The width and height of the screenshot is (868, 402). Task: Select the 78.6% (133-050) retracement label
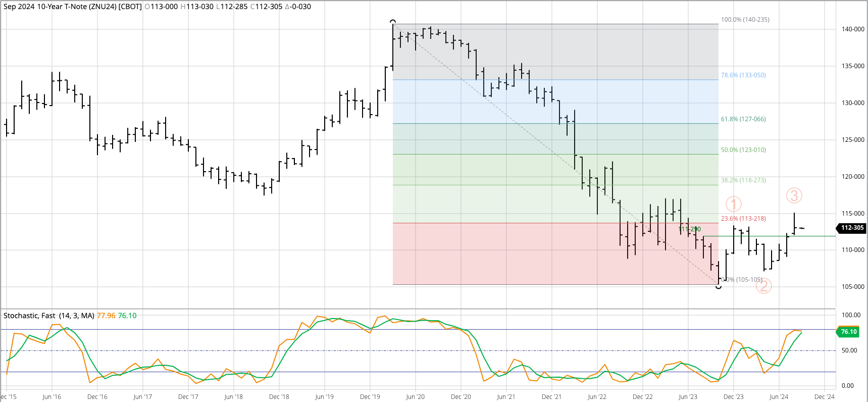tap(743, 75)
